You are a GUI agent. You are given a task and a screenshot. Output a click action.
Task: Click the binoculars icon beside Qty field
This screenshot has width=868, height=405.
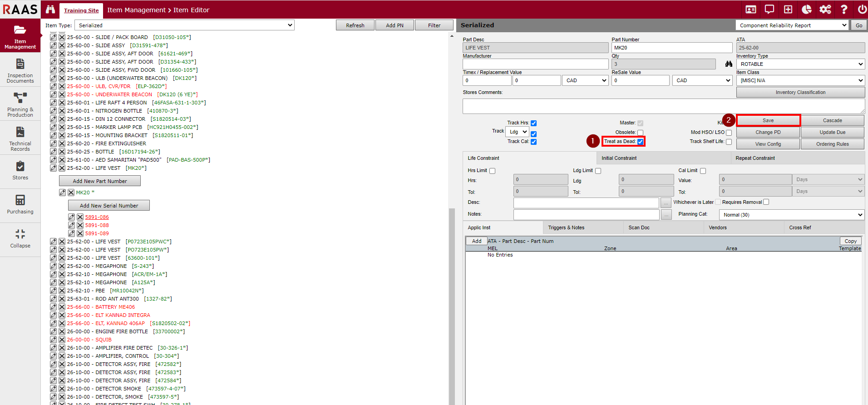point(729,64)
